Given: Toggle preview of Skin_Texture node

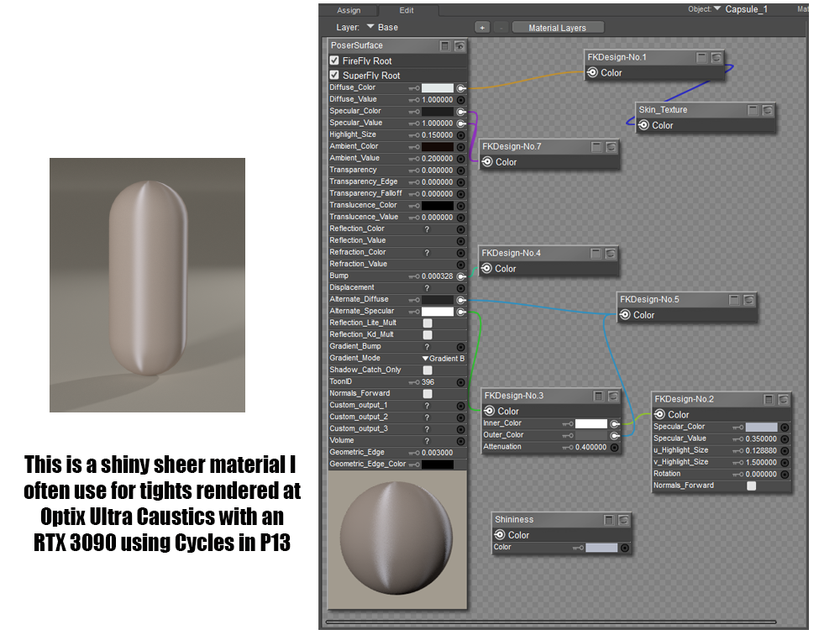Looking at the screenshot, I should [x=768, y=110].
